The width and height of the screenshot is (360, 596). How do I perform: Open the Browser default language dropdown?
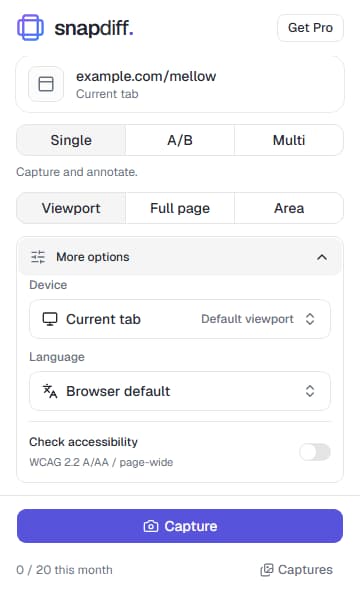tap(180, 391)
